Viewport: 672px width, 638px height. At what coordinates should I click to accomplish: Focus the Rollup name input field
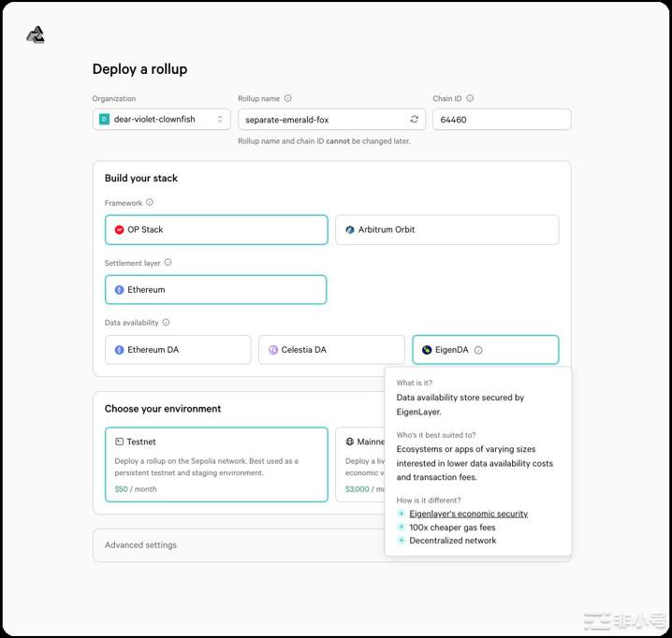coord(331,119)
